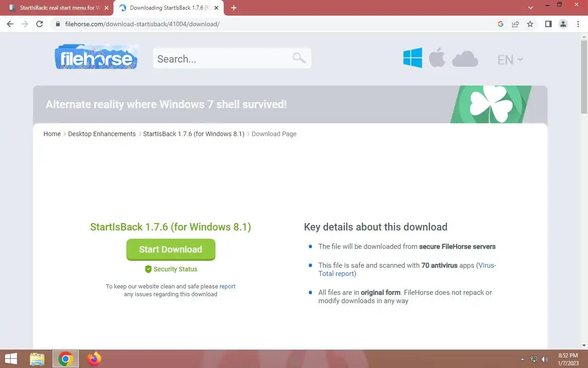Click the green Security Status shield

(148, 269)
